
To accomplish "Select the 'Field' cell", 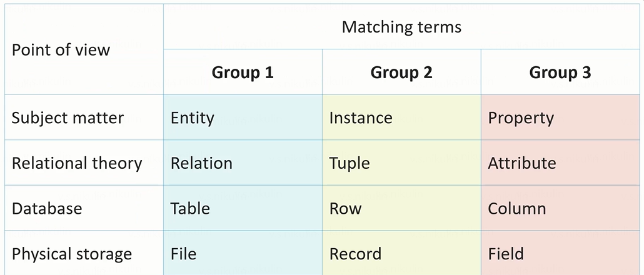I will click(x=506, y=254).
